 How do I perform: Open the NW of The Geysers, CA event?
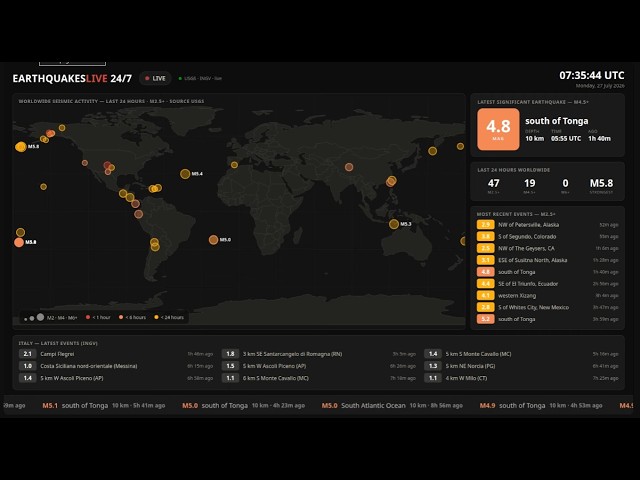[547, 248]
